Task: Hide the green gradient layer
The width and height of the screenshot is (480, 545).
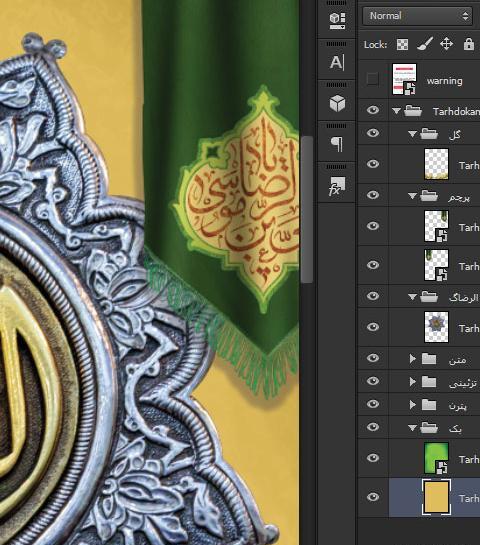Action: pos(373,458)
